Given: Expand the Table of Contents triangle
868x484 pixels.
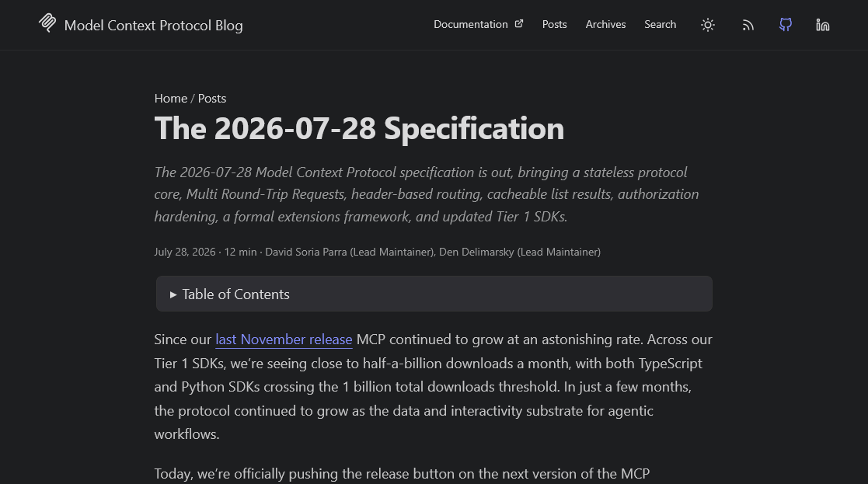Looking at the screenshot, I should click(x=173, y=294).
